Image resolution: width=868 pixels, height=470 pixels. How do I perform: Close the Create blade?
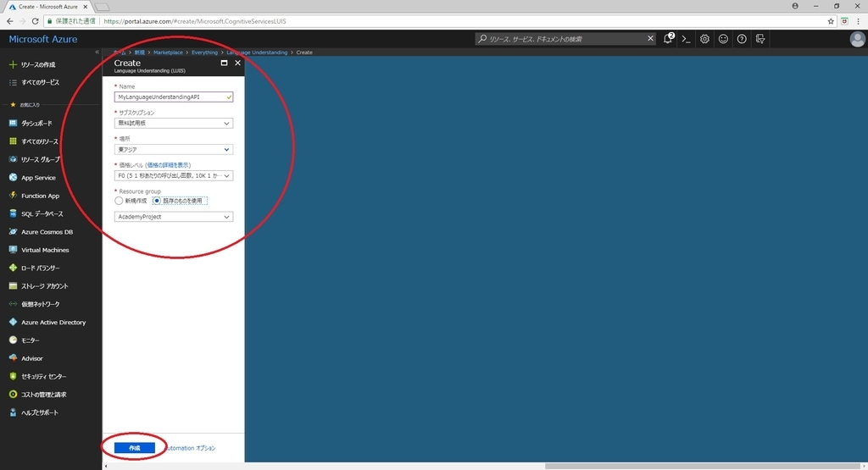(237, 63)
